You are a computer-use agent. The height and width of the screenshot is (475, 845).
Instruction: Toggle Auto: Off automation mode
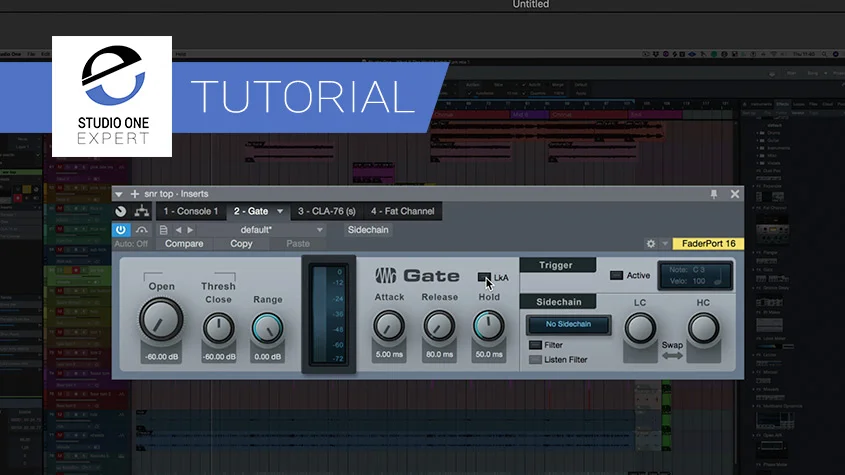click(130, 244)
